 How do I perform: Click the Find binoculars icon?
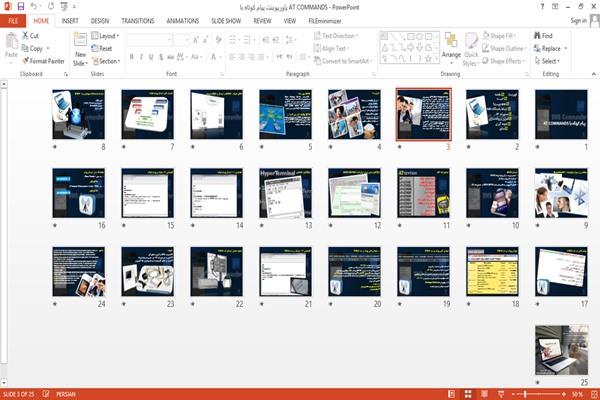tap(537, 35)
